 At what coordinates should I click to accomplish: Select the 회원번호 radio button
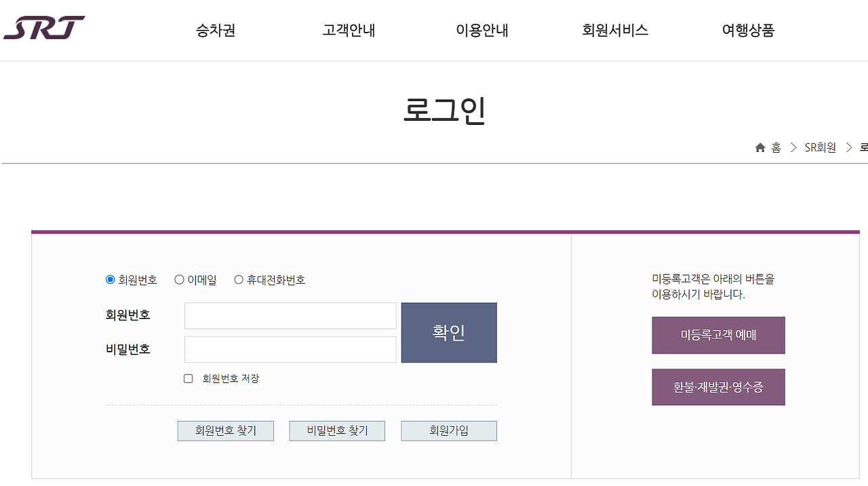(x=109, y=279)
